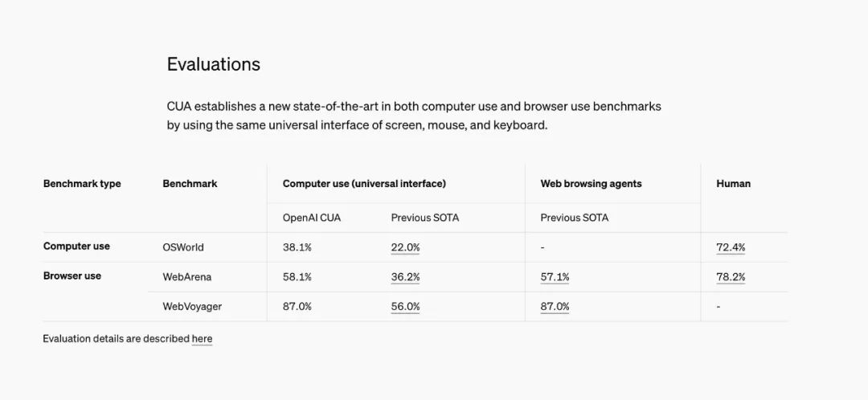Viewport: 868px width, 400px height.
Task: Click the 'Human' column header
Action: 734,184
